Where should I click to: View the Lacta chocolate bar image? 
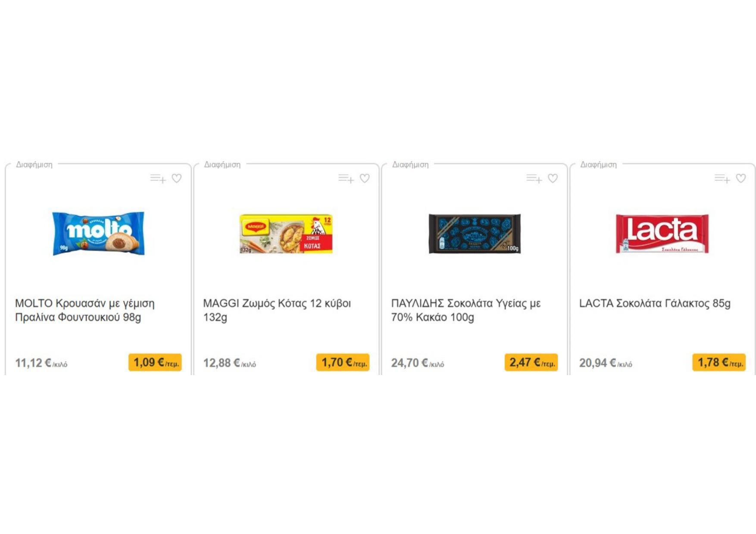coord(662,233)
